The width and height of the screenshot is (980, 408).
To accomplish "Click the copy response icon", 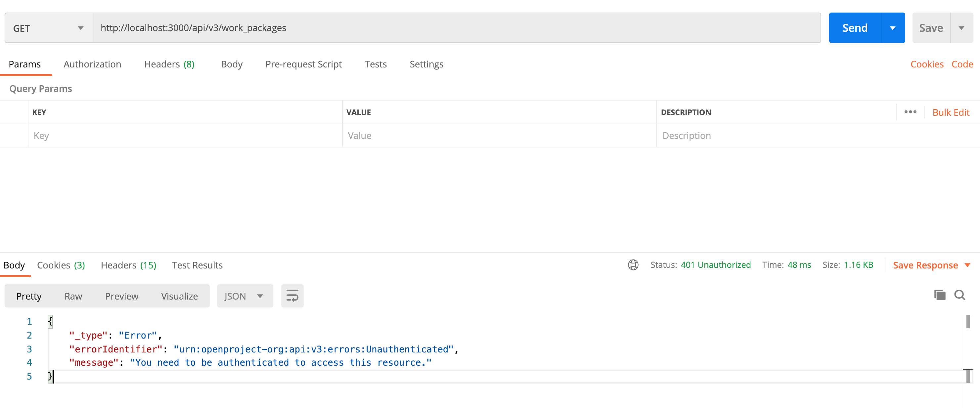I will [940, 296].
